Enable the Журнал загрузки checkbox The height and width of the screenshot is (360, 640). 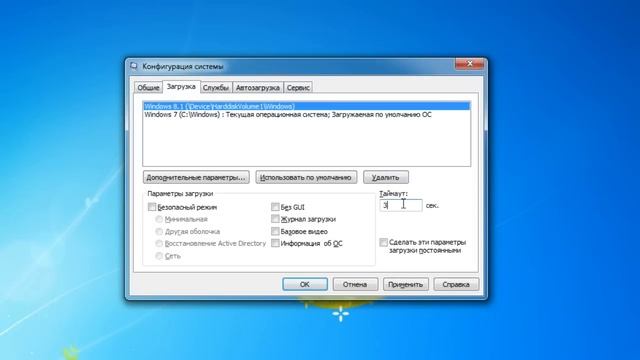[275, 219]
